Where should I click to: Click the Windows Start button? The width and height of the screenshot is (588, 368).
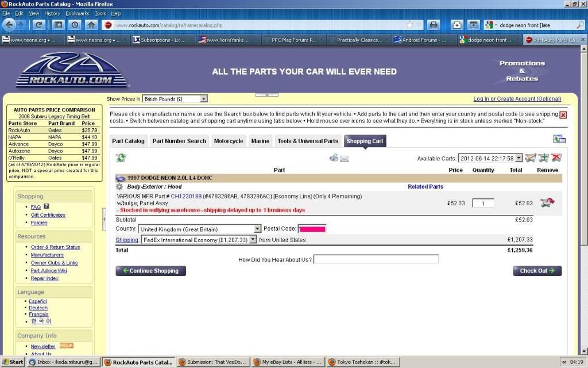(x=13, y=362)
